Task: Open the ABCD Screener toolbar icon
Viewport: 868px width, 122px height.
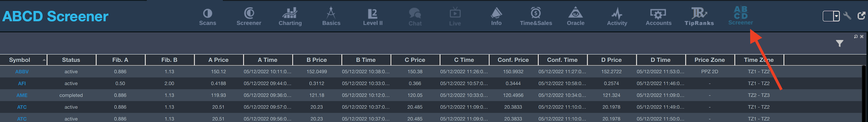Action: point(740,16)
